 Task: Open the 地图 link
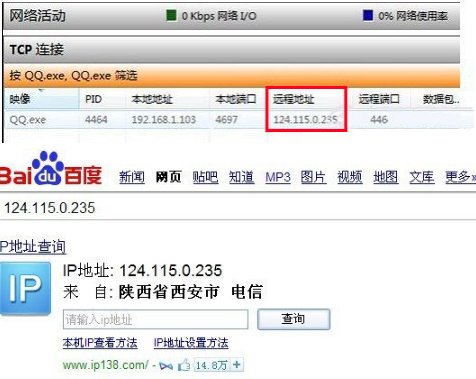tap(386, 177)
